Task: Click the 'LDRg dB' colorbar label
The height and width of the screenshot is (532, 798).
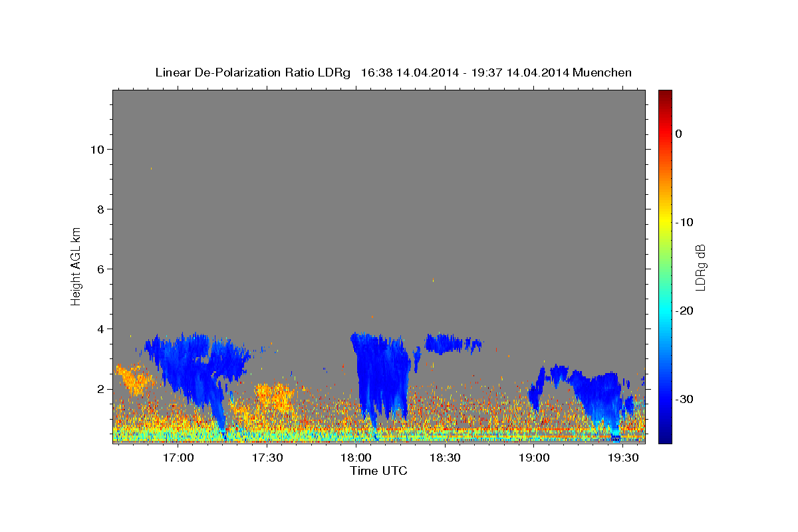Action: click(700, 267)
